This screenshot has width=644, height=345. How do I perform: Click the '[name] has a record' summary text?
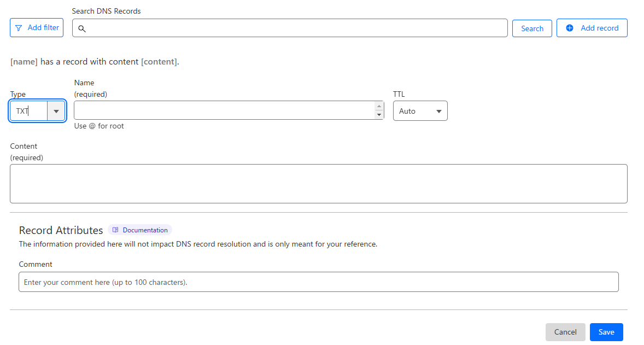click(x=95, y=62)
